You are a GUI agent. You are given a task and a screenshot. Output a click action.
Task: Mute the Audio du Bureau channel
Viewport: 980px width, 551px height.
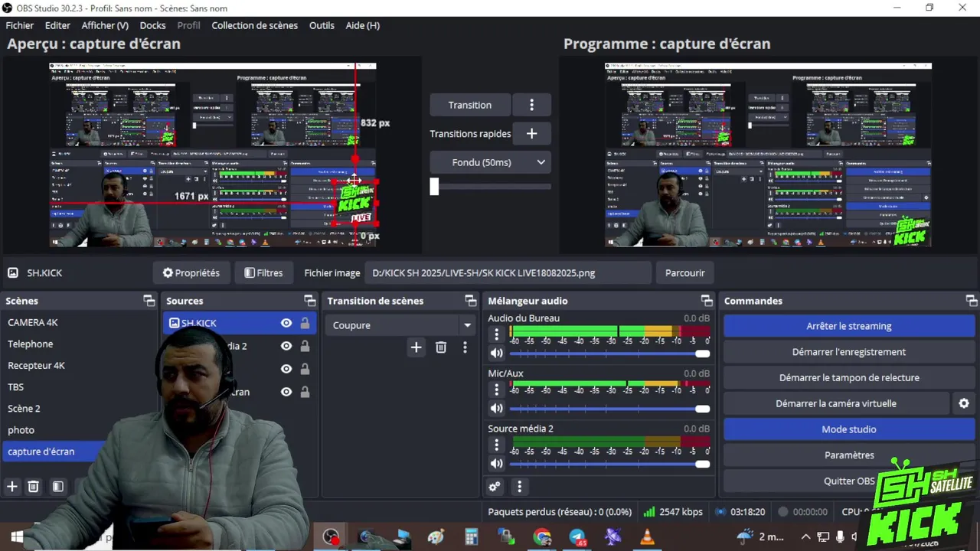(497, 354)
